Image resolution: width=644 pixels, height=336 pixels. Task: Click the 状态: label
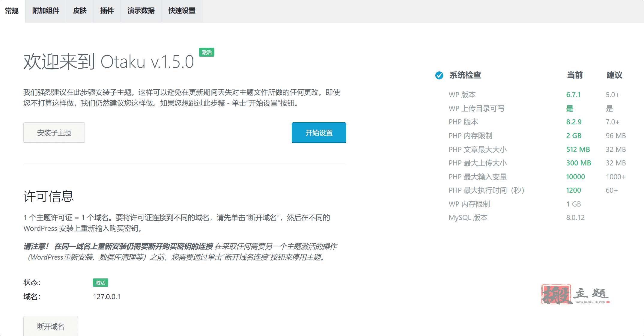[32, 282]
